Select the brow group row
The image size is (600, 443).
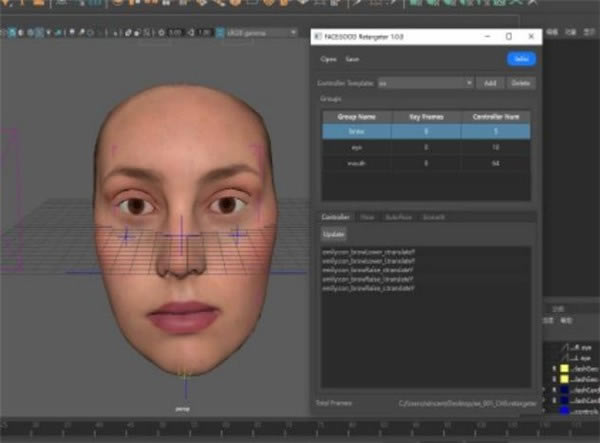pyautogui.click(x=426, y=131)
